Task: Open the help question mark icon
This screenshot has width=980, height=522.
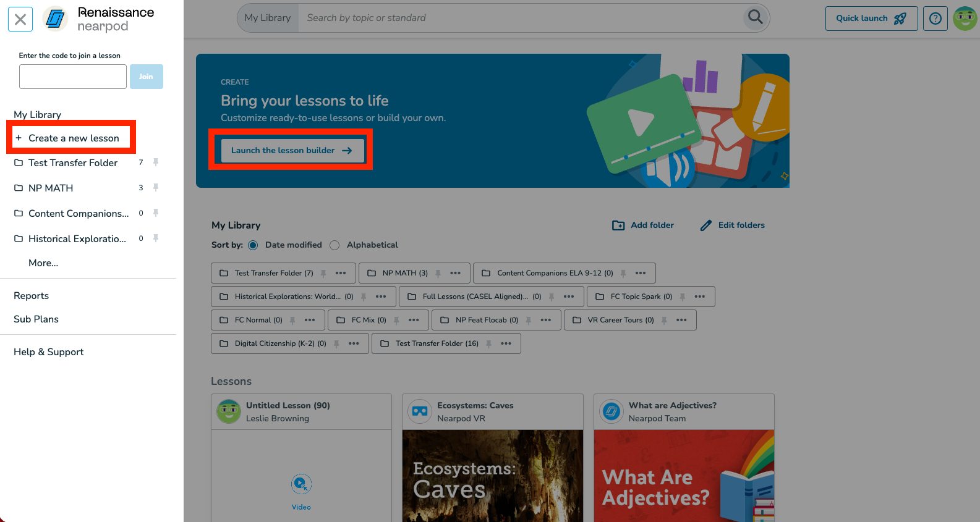Action: tap(935, 19)
